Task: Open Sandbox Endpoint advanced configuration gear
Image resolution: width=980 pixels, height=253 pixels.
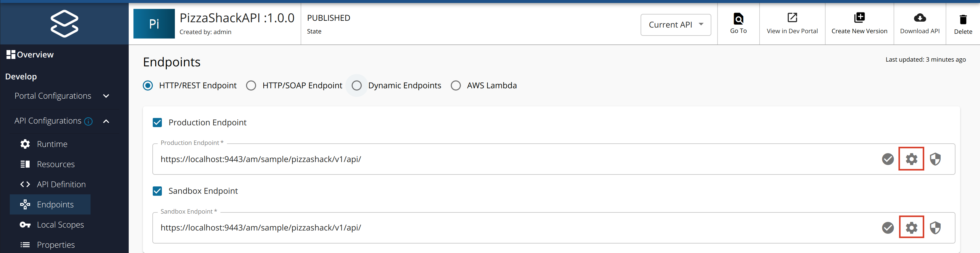Action: [911, 228]
